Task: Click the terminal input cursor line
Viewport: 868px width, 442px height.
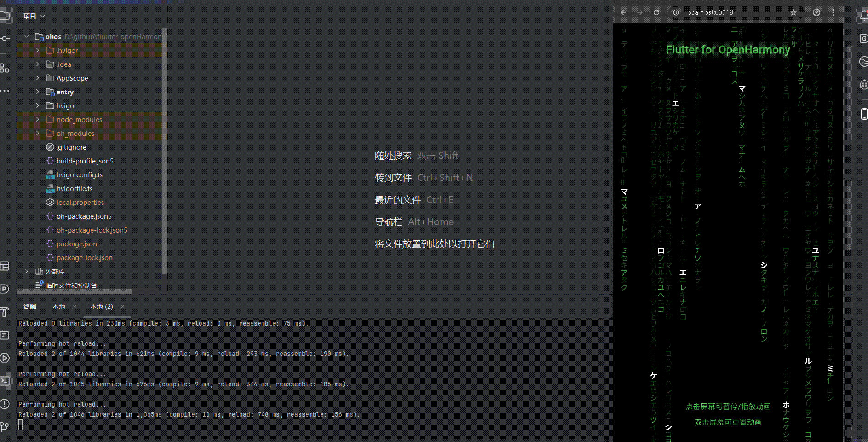Action: click(x=21, y=425)
